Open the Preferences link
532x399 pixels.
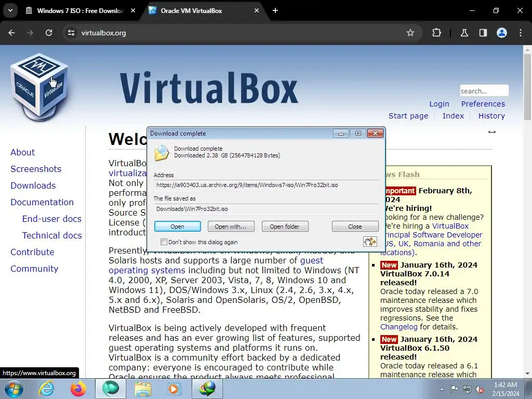(x=483, y=104)
